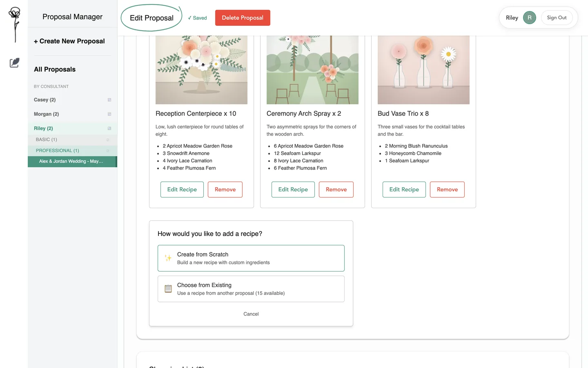
Task: Click the Ceremony Arch Spray illustration
Action: pos(312,70)
